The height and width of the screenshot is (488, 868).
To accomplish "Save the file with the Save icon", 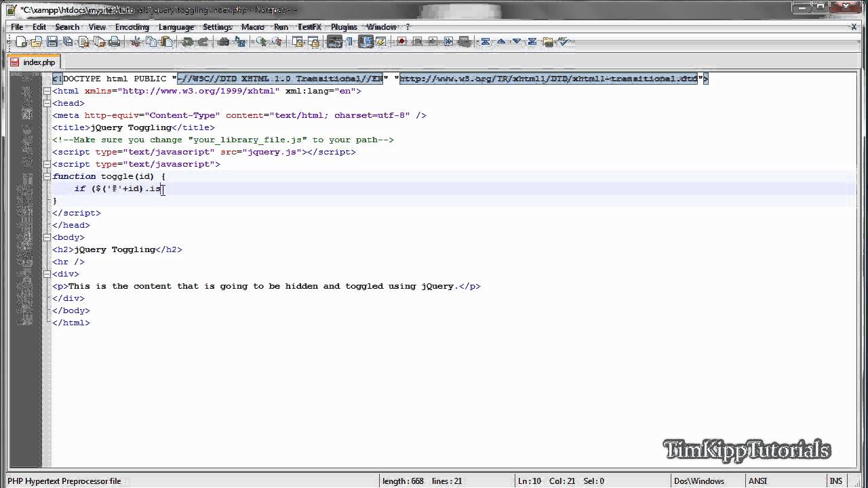I will click(x=52, y=42).
